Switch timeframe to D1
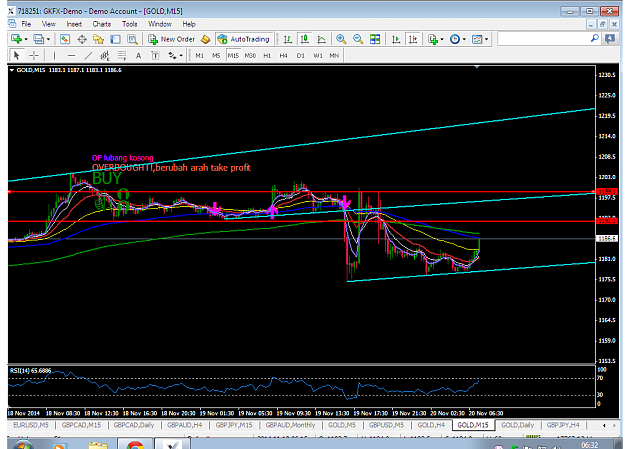625x449 pixels. (301, 55)
